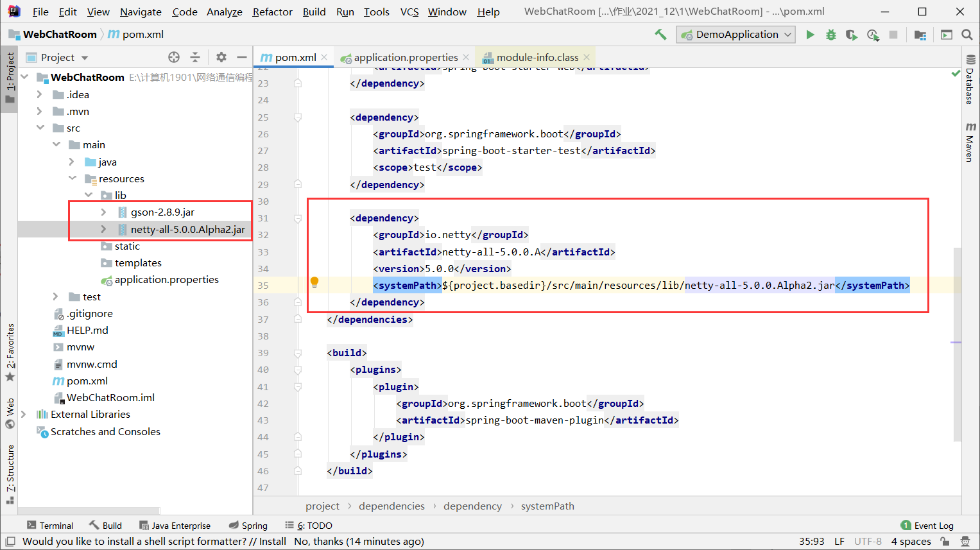This screenshot has height=550, width=980.
Task: Start debugging with the bug icon
Action: point(830,34)
